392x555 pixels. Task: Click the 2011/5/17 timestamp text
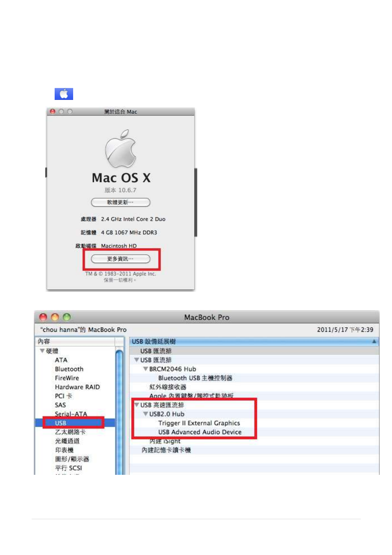pyautogui.click(x=345, y=330)
